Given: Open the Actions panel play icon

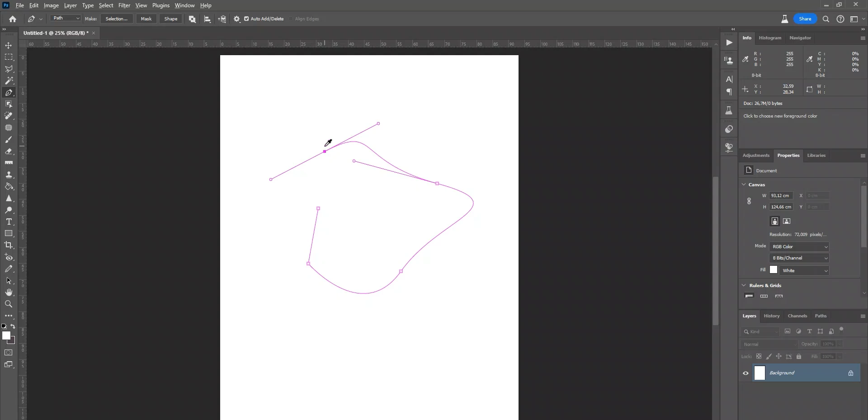Looking at the screenshot, I should [x=729, y=42].
